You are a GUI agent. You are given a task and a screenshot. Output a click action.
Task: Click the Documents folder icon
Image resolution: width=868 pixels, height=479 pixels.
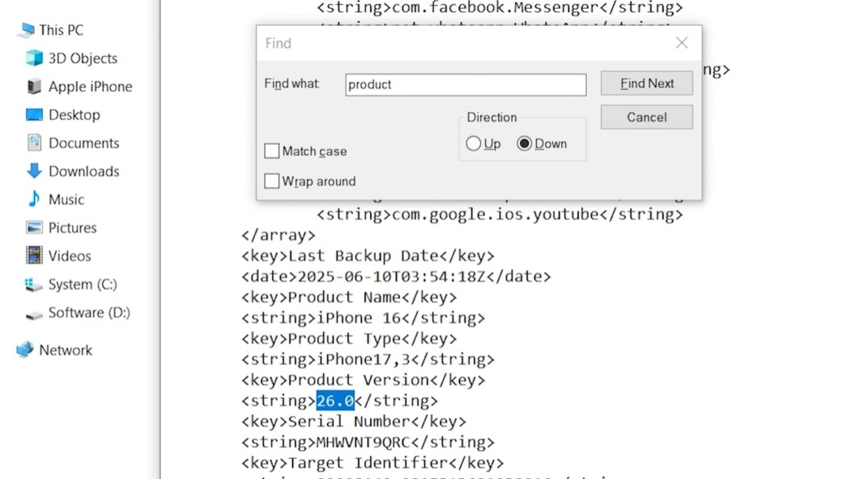[34, 142]
